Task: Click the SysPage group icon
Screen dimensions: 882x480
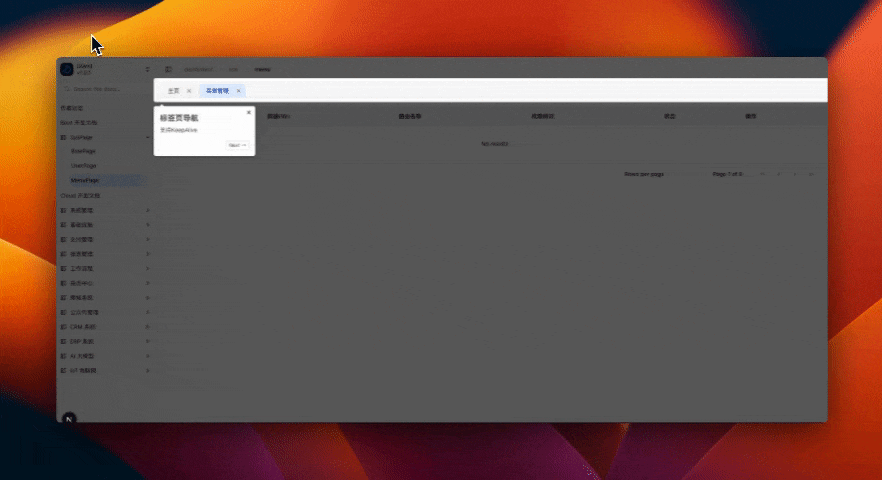Action: point(64,137)
